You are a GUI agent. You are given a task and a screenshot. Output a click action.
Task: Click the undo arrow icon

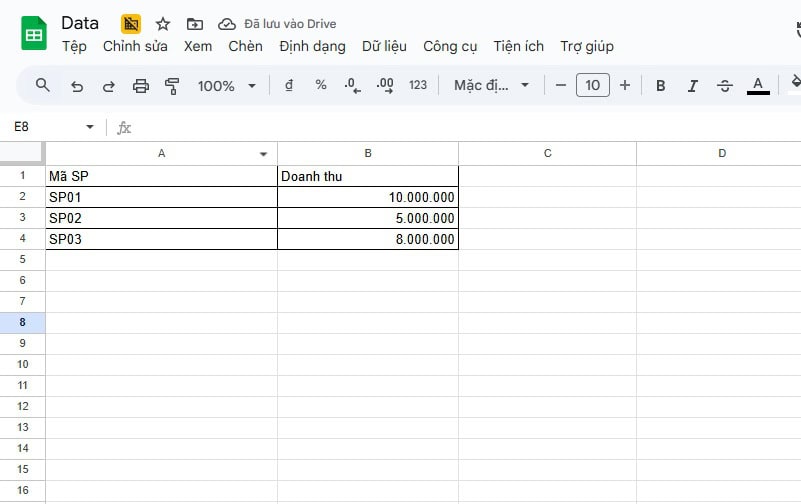[77, 86]
